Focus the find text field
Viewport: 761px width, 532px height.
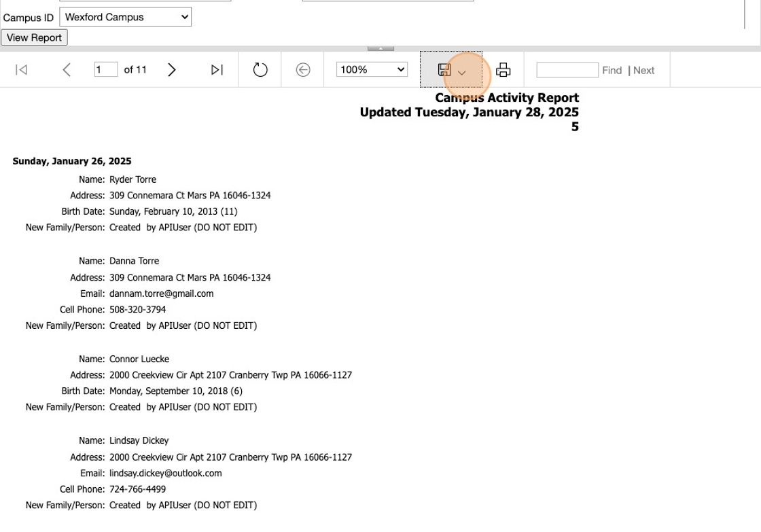(x=567, y=70)
